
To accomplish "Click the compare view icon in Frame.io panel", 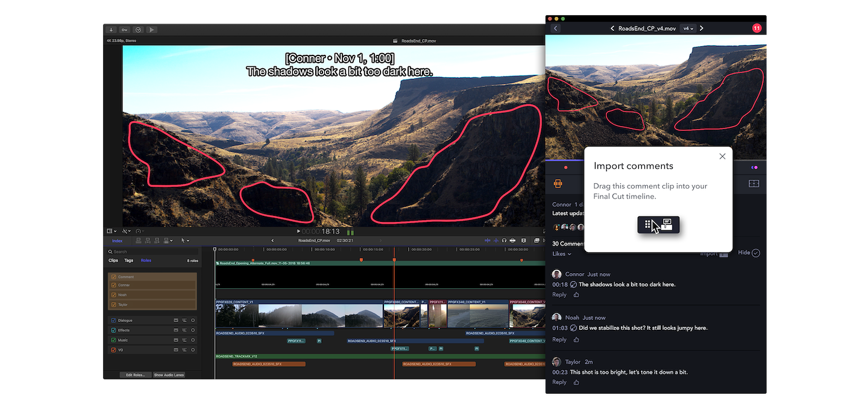I will pyautogui.click(x=753, y=184).
